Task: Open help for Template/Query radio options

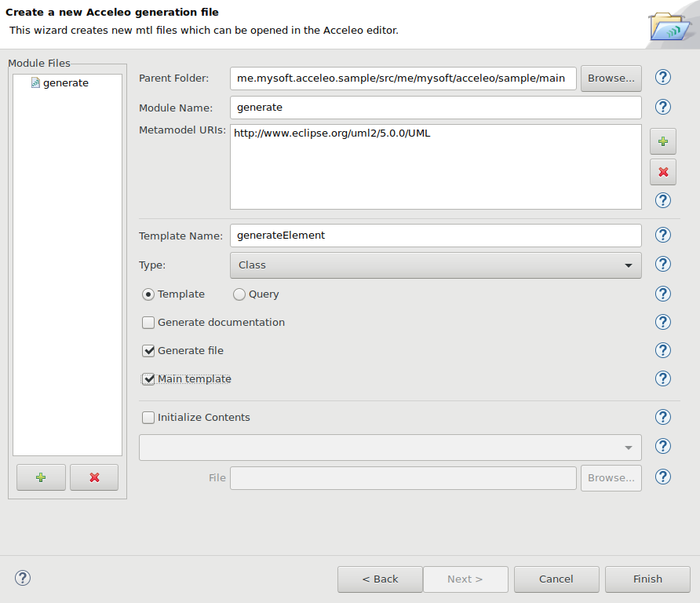Action: pos(663,294)
